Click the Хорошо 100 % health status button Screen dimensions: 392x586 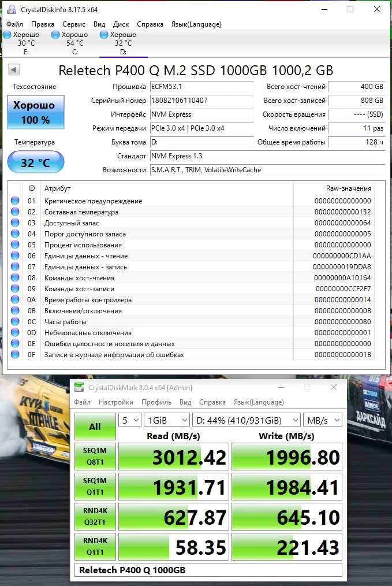coord(36,112)
